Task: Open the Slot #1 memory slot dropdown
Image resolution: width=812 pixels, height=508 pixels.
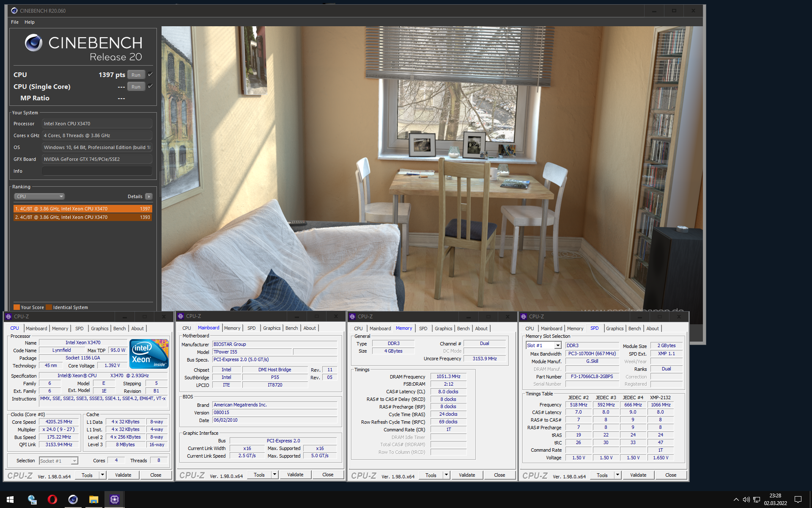Action: point(543,345)
